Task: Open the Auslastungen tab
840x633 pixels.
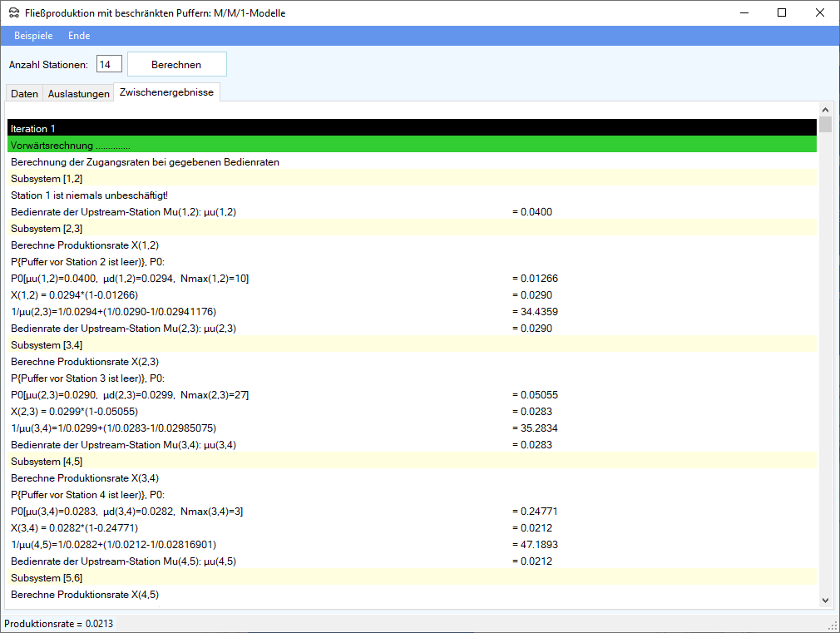Action: pyautogui.click(x=79, y=94)
